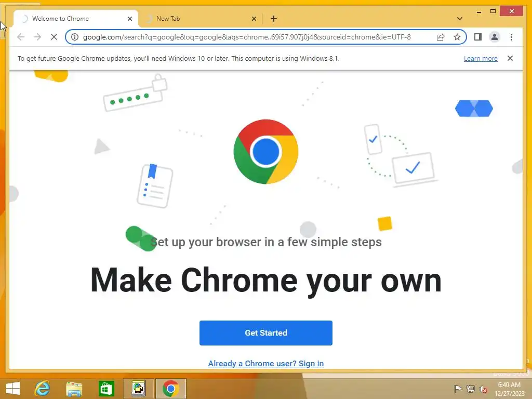The width and height of the screenshot is (532, 399).
Task: Switch to the Welcome to Chrome tab
Action: (76, 19)
